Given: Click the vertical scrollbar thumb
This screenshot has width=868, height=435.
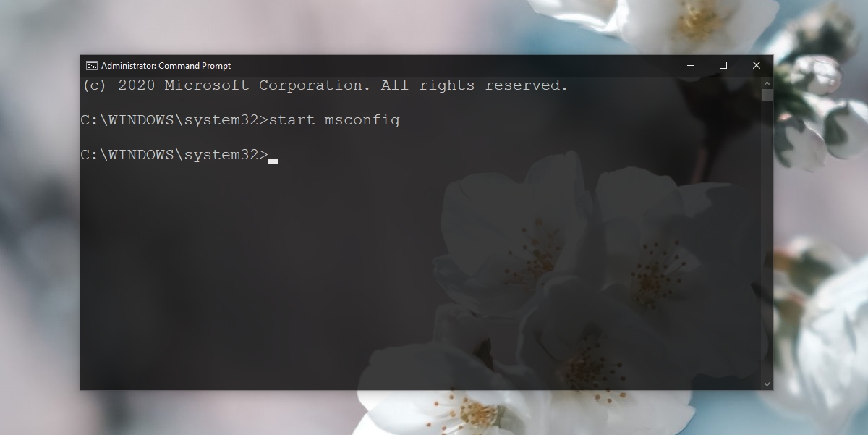Looking at the screenshot, I should [767, 95].
